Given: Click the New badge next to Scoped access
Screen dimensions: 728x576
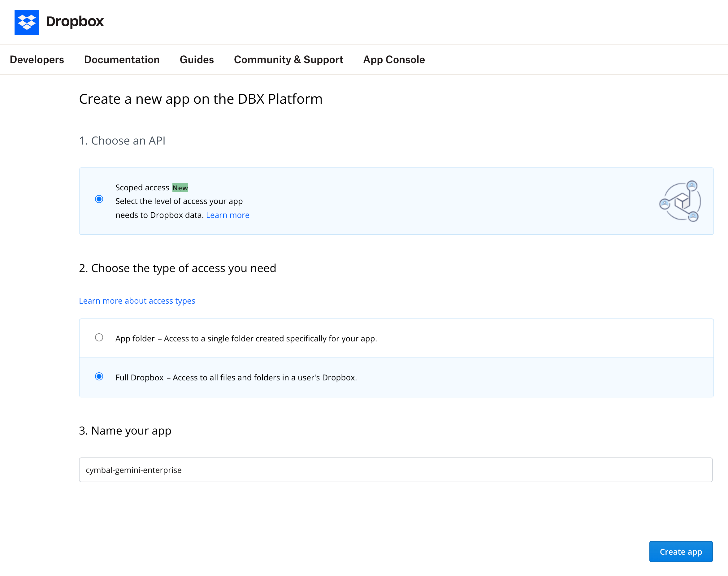Looking at the screenshot, I should pyautogui.click(x=180, y=188).
